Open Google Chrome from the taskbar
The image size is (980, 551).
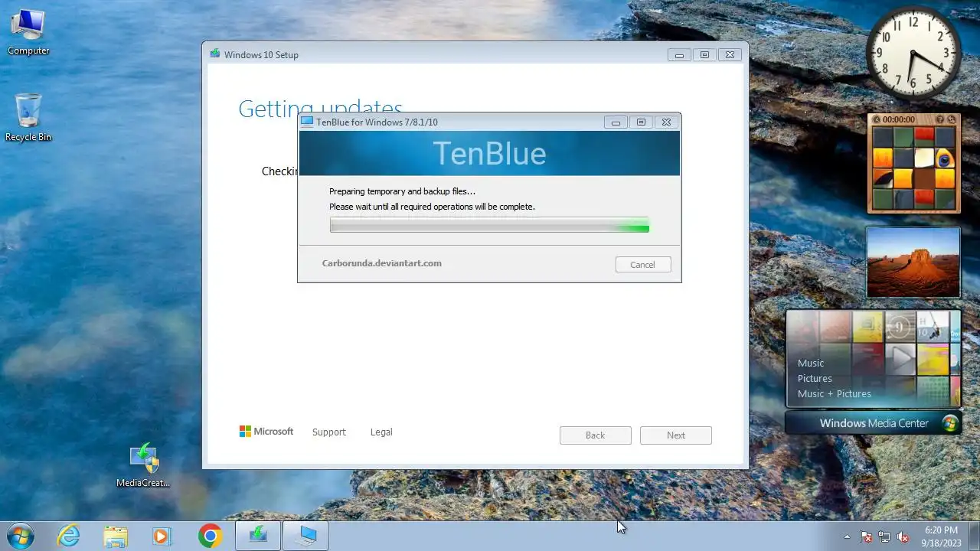point(210,536)
